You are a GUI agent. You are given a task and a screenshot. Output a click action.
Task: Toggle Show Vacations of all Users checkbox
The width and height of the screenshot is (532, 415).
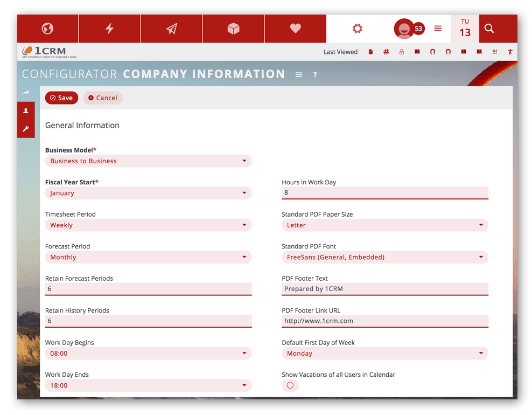(290, 385)
